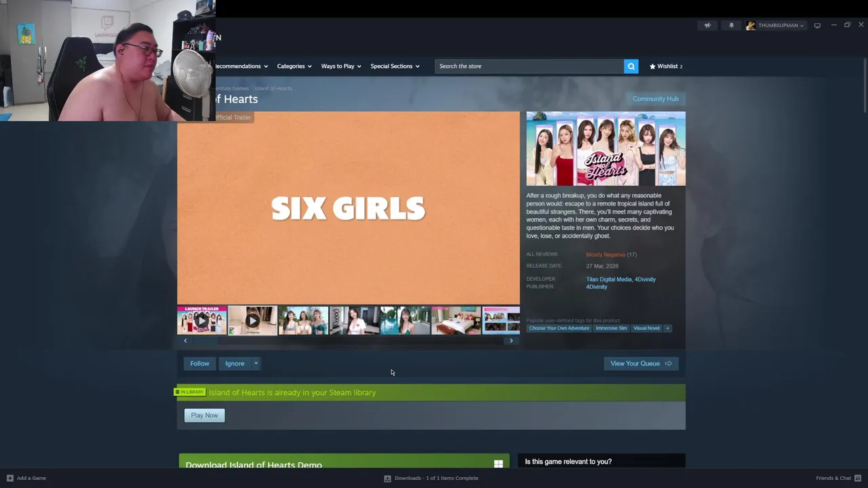Click the Adventure Games breadcrumb link
The width and height of the screenshot is (868, 488).
(x=232, y=88)
